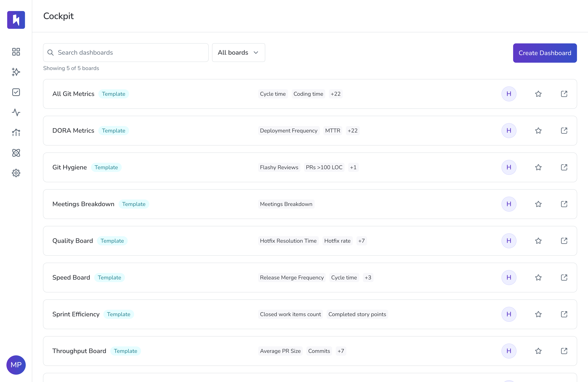
Task: Open the Sprint Efficiency dashboard
Action: coord(76,314)
